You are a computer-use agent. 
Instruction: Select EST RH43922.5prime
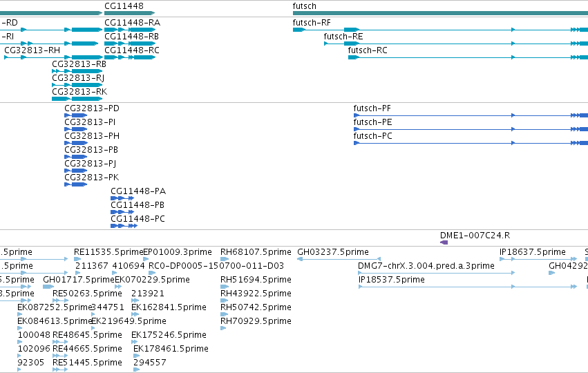(256, 294)
